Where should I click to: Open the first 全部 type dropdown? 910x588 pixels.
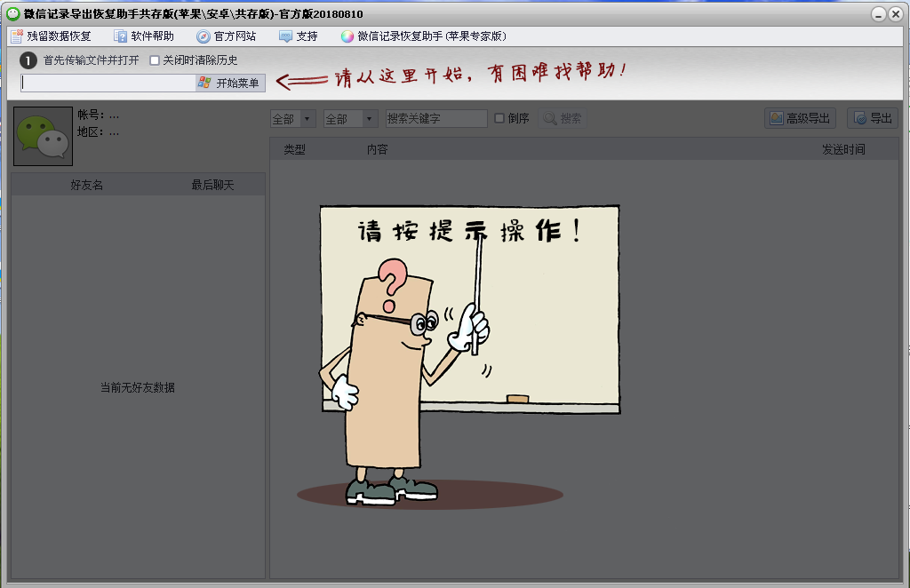coord(292,117)
